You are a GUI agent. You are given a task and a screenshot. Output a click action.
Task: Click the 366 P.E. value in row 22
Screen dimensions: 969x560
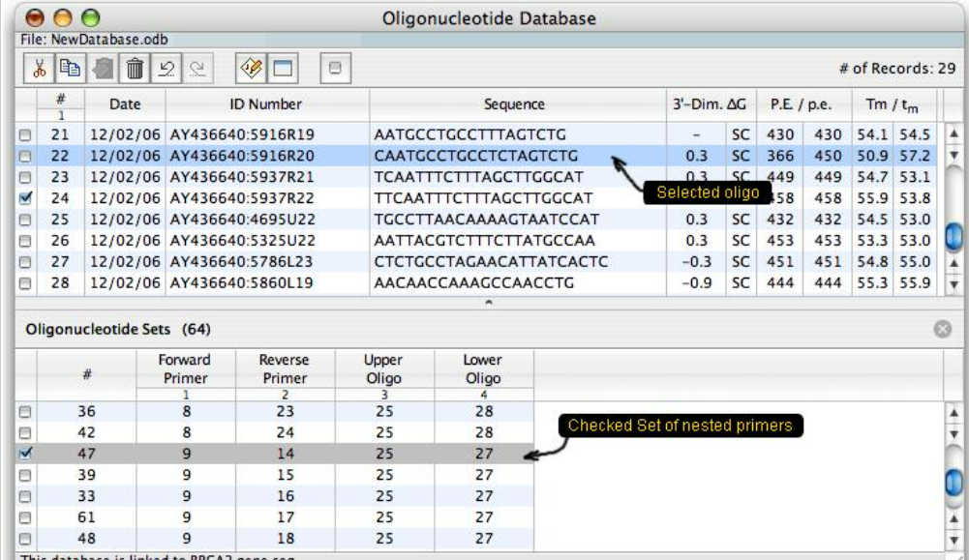click(780, 156)
